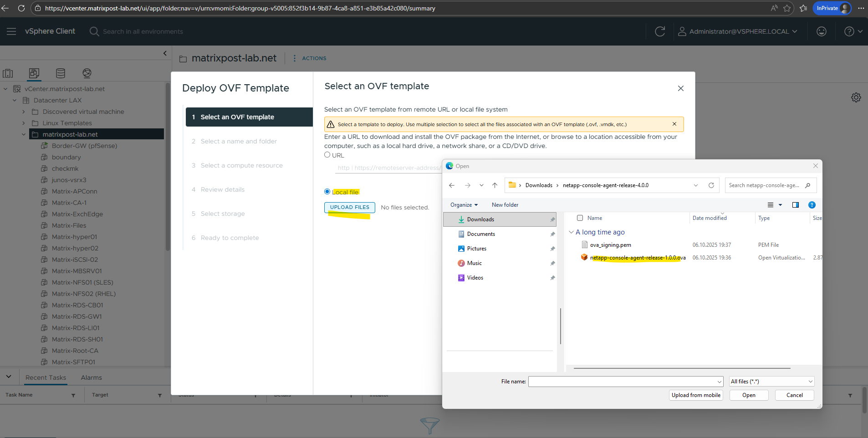The height and width of the screenshot is (438, 868).
Task: Expand the Administrator@VSPHERE.LOCAL user menu
Action: click(738, 31)
